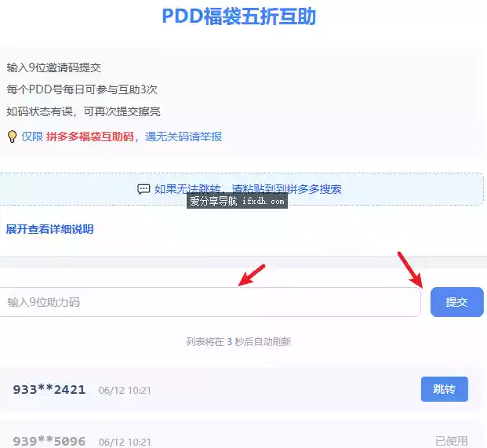This screenshot has width=487, height=448.
Task: Expand 展开查看详细说明 details link
Action: click(49, 229)
